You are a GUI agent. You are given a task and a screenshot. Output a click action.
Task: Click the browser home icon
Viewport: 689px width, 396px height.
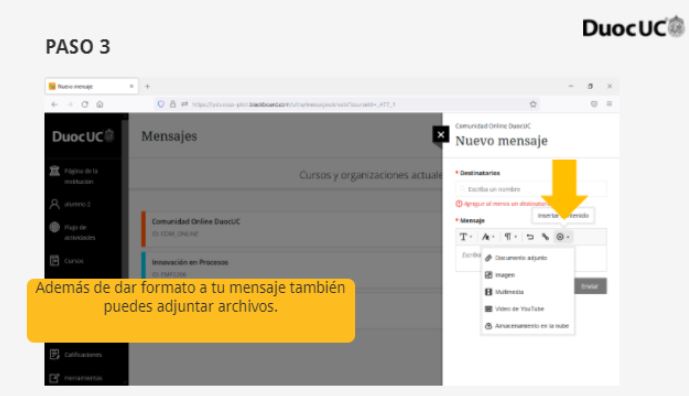(x=100, y=104)
